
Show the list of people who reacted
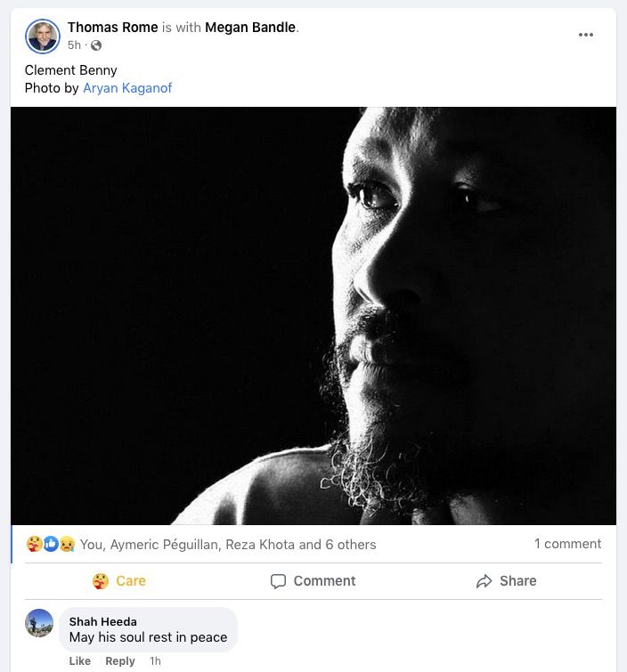tap(228, 545)
